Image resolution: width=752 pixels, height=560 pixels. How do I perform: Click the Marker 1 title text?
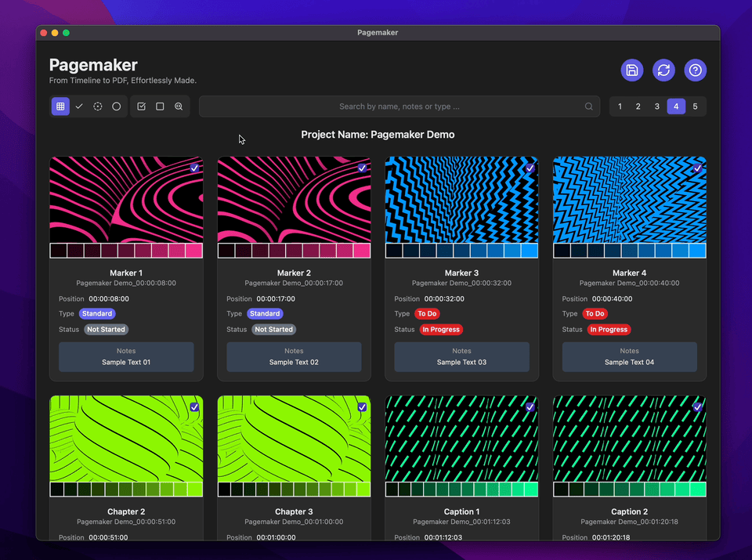coord(126,273)
